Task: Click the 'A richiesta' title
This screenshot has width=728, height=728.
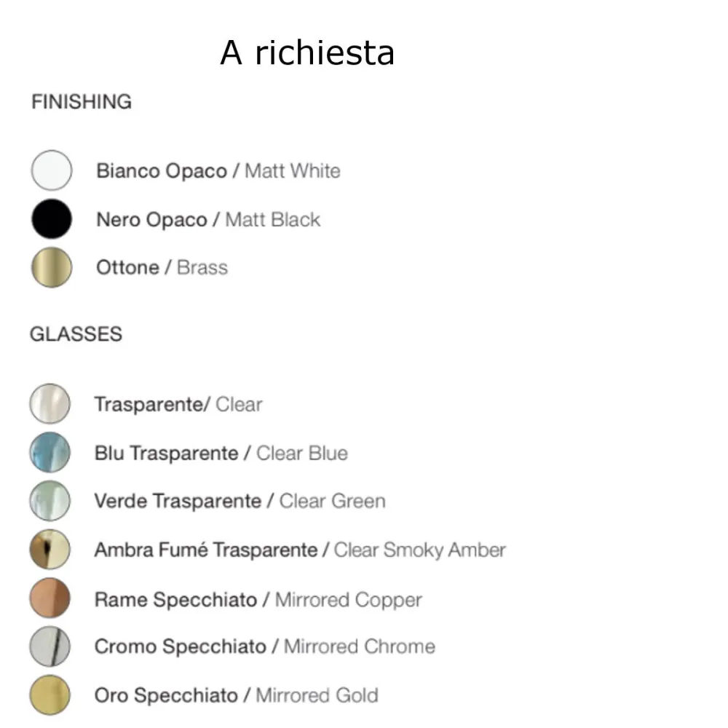Action: [307, 53]
